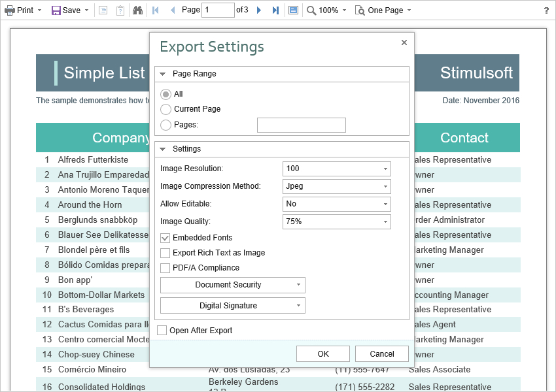Open the Image Resolution dropdown
The height and width of the screenshot is (392, 556).
point(337,169)
